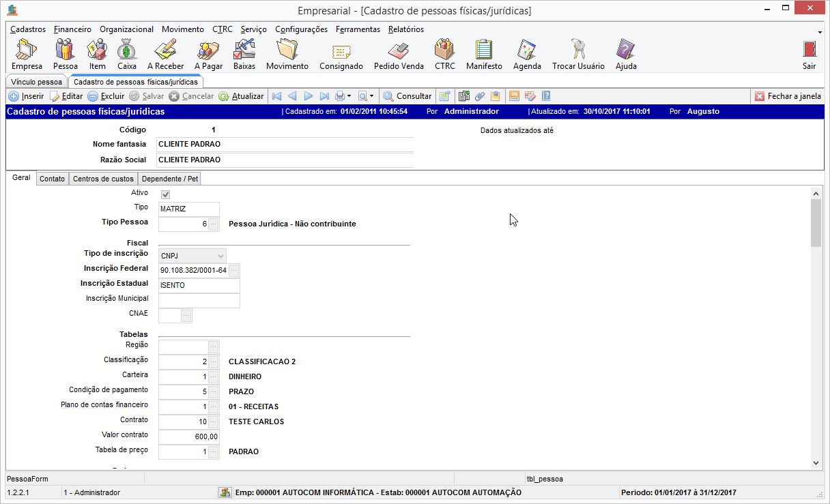This screenshot has width=830, height=504.
Task: Click the vertical scrollbar down arrow
Action: pos(816,462)
